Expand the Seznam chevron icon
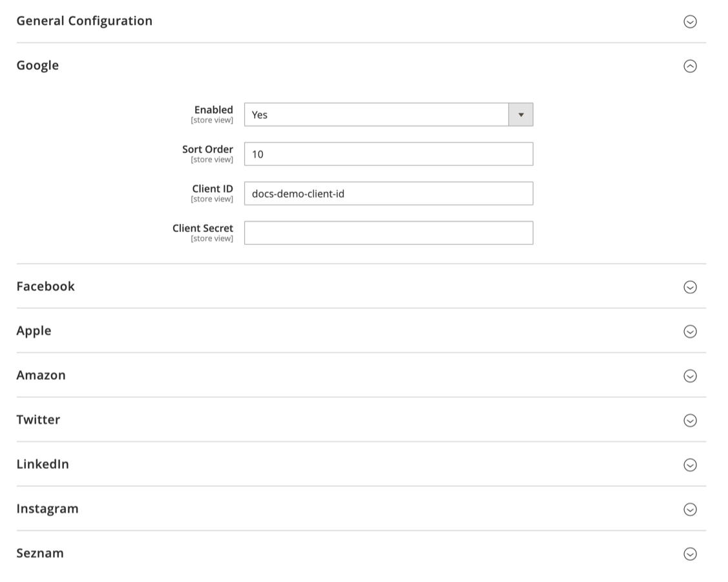This screenshot has width=728, height=582. point(690,554)
